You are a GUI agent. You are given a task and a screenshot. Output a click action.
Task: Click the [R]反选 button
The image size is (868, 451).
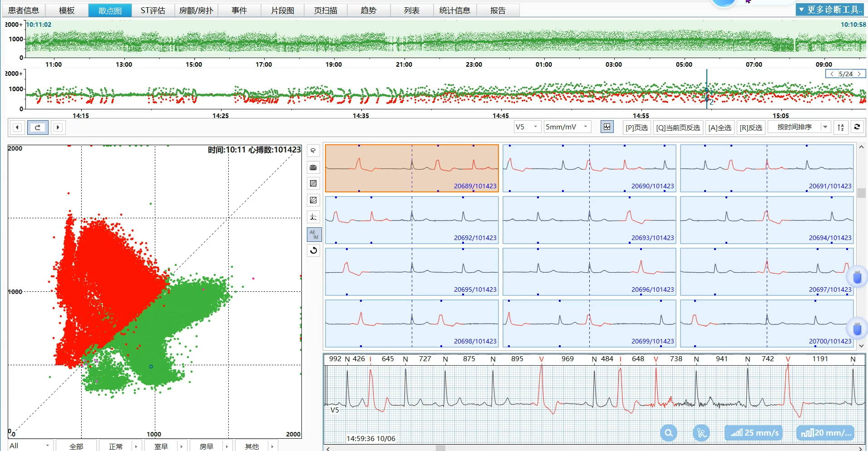(751, 127)
